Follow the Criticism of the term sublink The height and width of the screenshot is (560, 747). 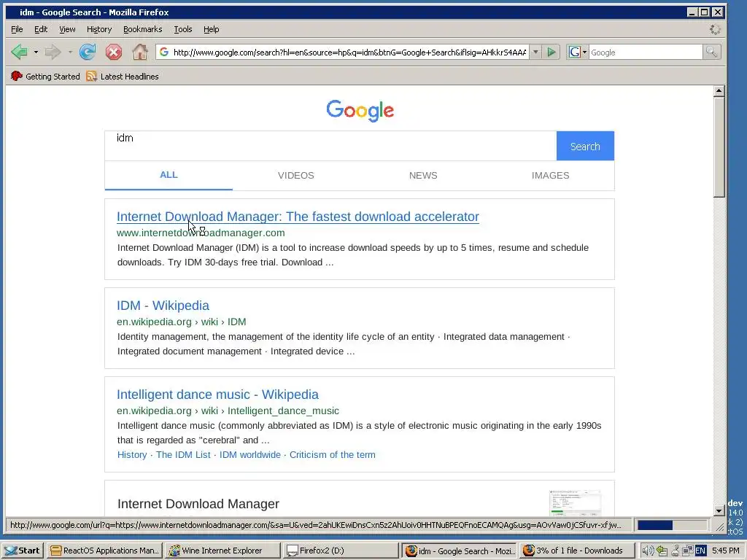(x=332, y=455)
